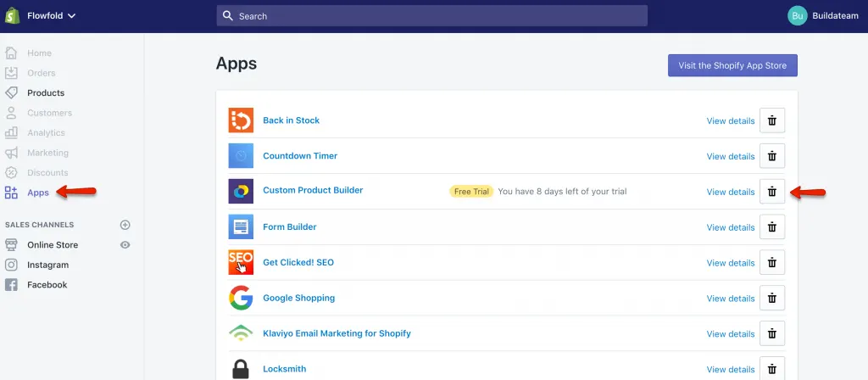Add a sales channel plus icon

coord(125,225)
